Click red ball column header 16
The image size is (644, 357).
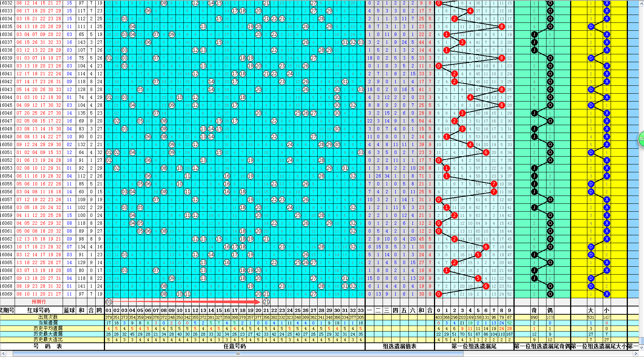[227, 310]
